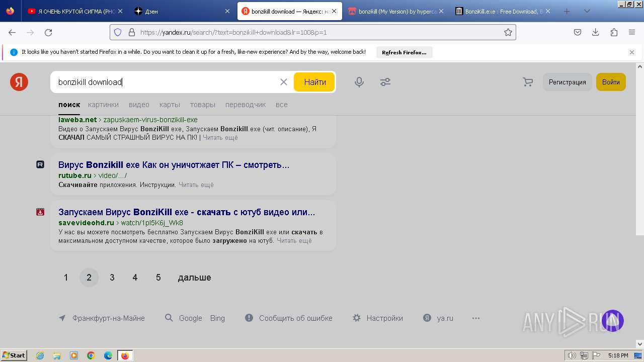Click the Регистрация button
Viewport: 644px width, 362px height.
(x=567, y=82)
